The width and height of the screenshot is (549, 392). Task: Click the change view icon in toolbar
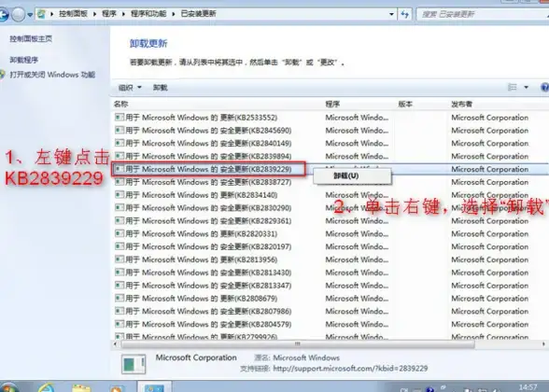513,87
